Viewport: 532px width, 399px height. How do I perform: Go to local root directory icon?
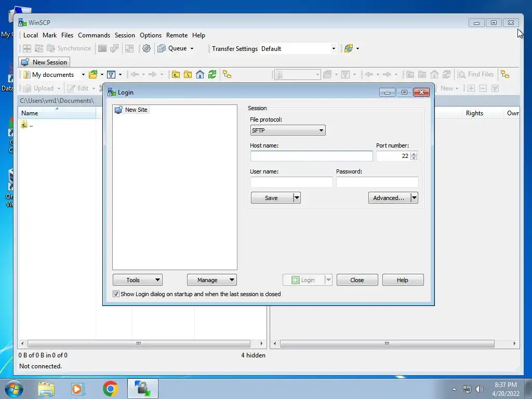point(188,75)
